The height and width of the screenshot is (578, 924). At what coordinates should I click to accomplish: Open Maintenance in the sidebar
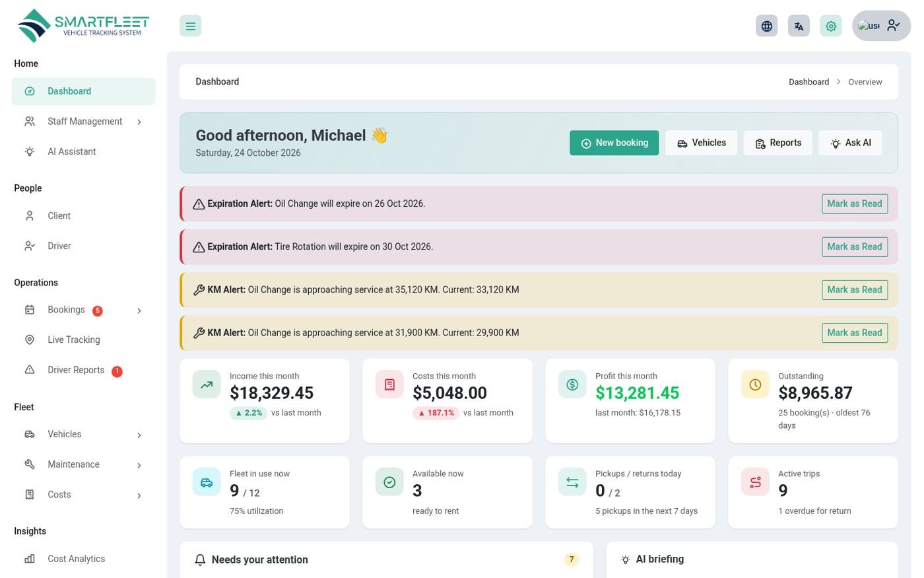pyautogui.click(x=83, y=464)
